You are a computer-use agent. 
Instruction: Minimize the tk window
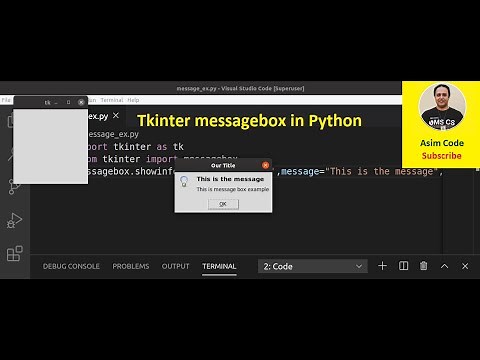tap(56, 103)
